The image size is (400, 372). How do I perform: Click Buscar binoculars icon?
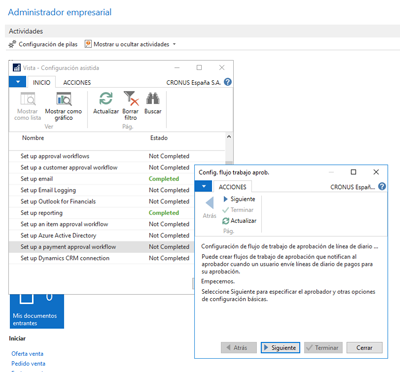coord(153,99)
